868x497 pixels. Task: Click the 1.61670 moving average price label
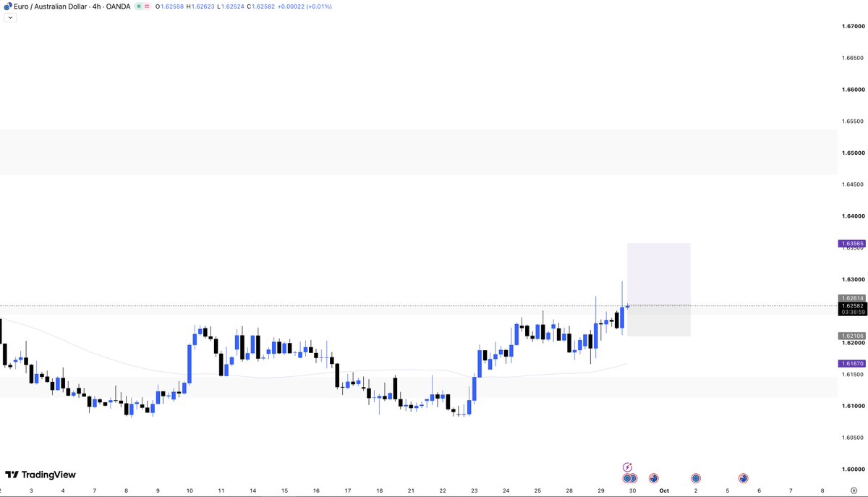pos(851,363)
